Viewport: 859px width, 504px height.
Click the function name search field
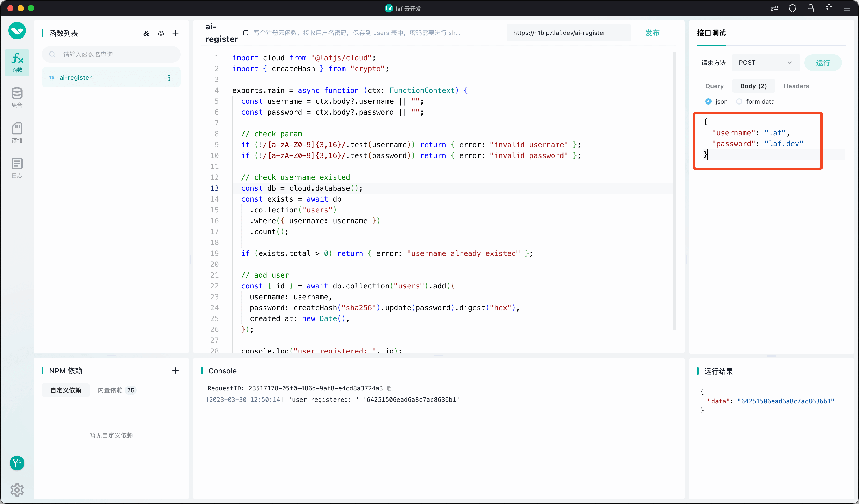[x=112, y=55]
